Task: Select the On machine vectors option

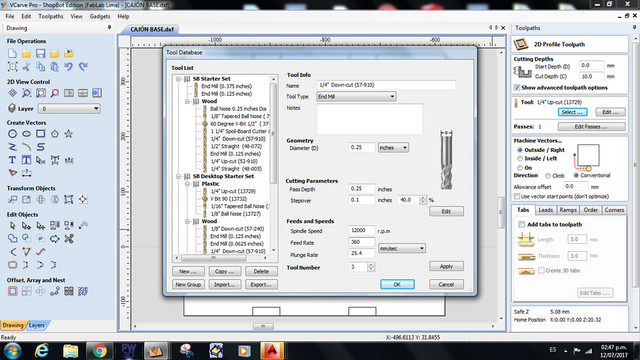Action: (520, 168)
